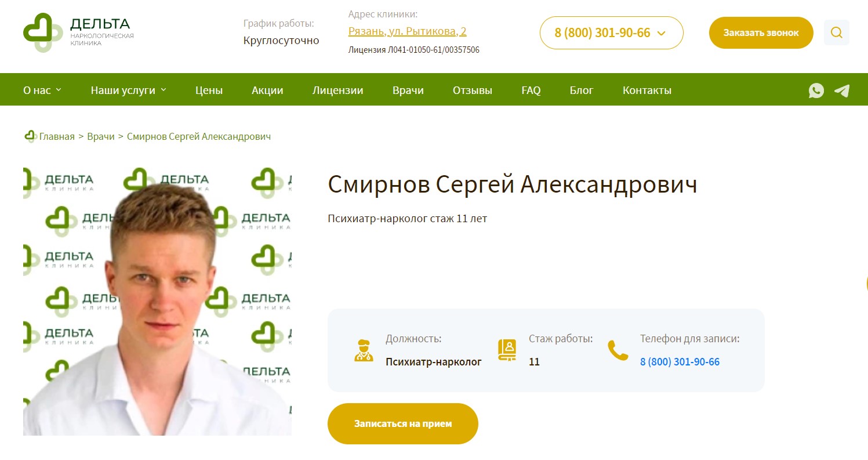
Task: Open the 'Цены' menu item
Action: (x=209, y=90)
